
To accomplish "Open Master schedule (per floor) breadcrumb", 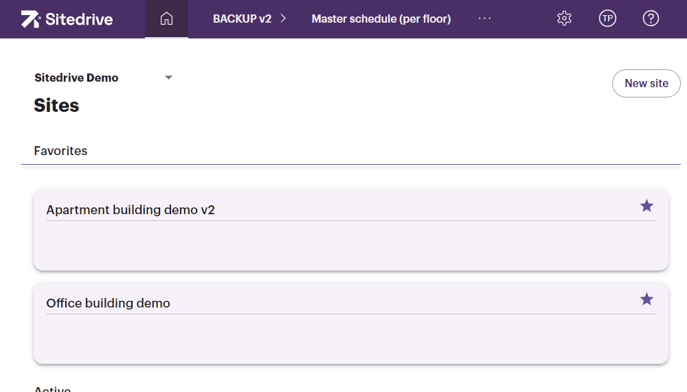I will pos(381,19).
